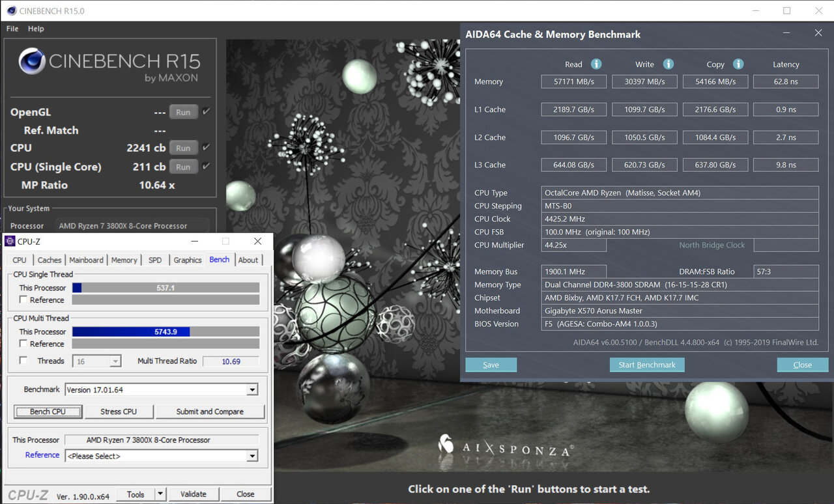Click the BIOS Version field F5 AGESA
The height and width of the screenshot is (504, 834).
click(680, 324)
